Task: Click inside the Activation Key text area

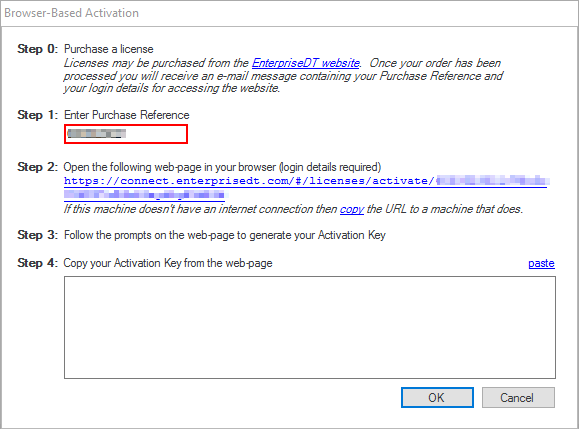Action: pyautogui.click(x=310, y=327)
